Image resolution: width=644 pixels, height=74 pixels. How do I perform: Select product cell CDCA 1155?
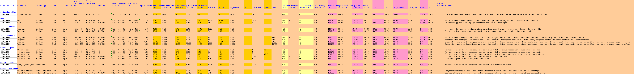[x=5, y=37]
